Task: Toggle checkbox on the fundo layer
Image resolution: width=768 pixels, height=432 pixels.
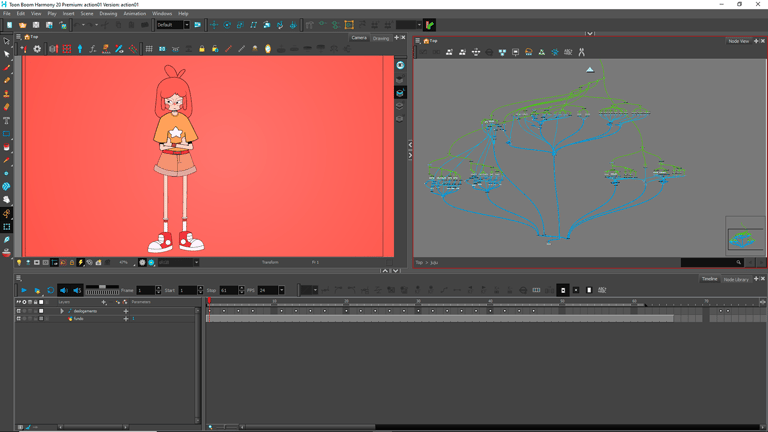Action: pyautogui.click(x=18, y=319)
